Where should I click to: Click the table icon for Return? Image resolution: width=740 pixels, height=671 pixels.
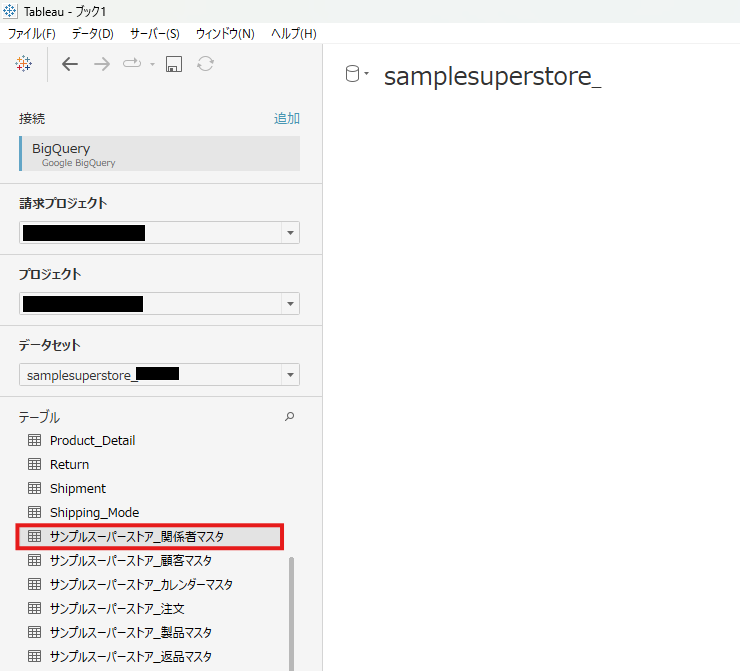pyautogui.click(x=34, y=464)
